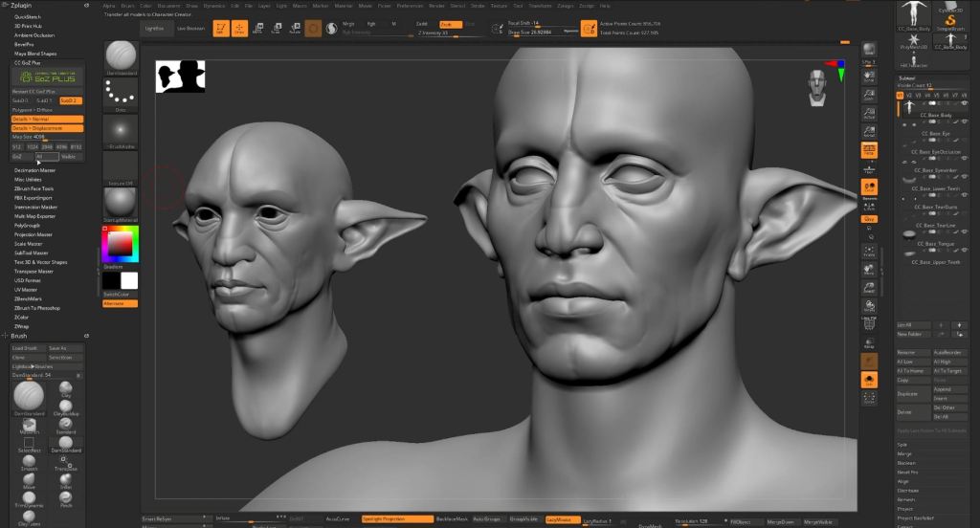Open the Material menu
Viewport: 980px width, 528px height.
(344, 6)
